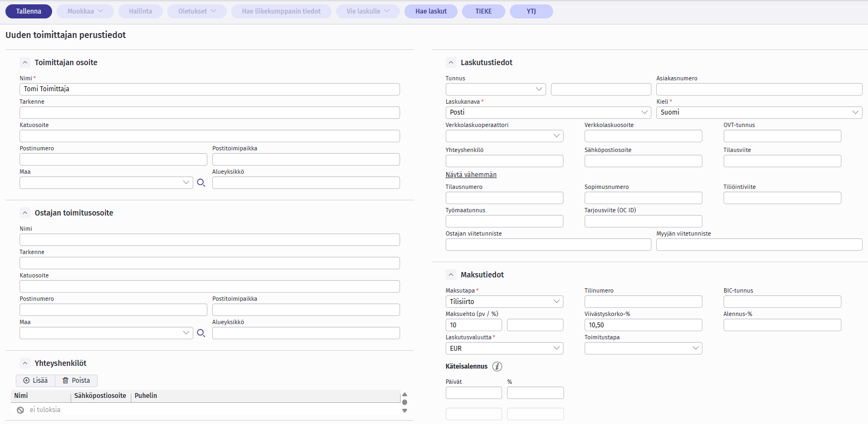
Task: Collapse the Toimittajan osoite section
Action: (x=25, y=62)
